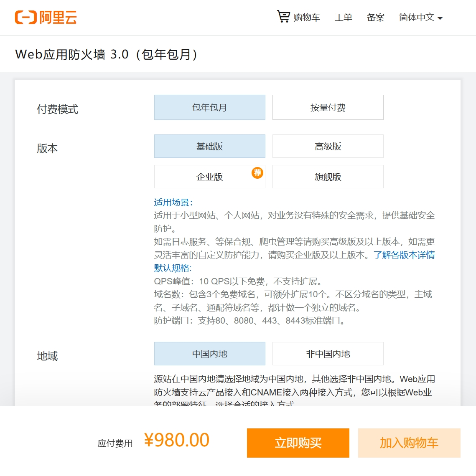Click the QPS峰值 specification line
476x476 pixels.
coord(238,281)
